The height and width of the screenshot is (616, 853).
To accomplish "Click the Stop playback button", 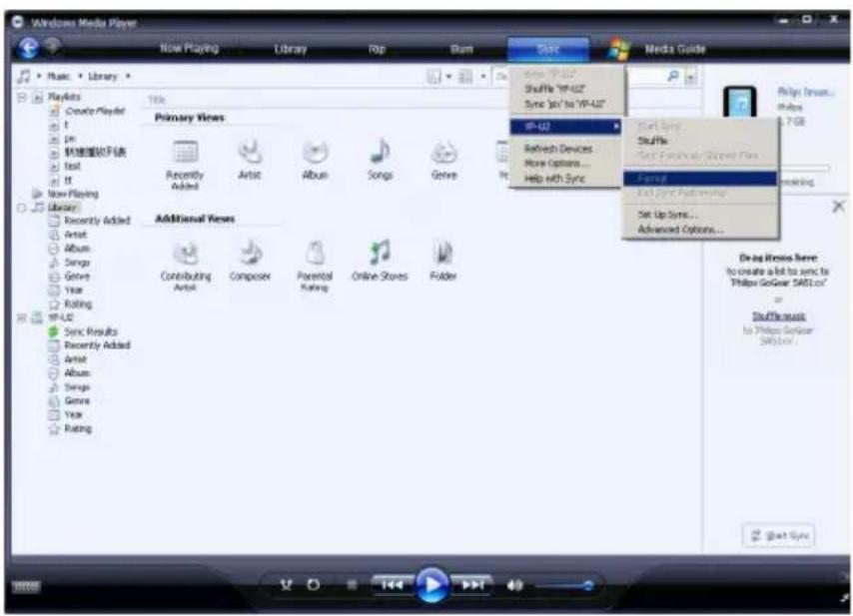I will 352,585.
